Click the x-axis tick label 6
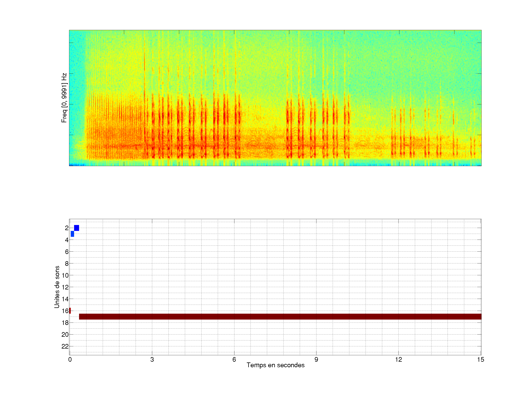The width and height of the screenshot is (532, 399). pos(234,359)
